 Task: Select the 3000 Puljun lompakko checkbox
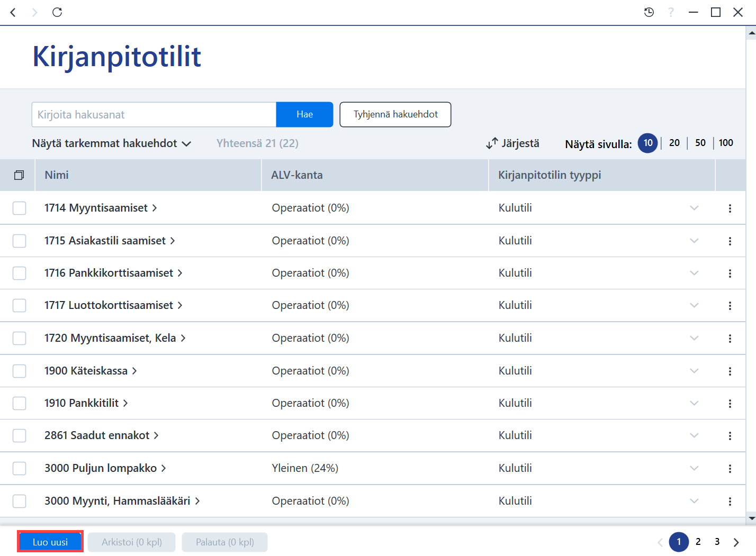point(20,468)
